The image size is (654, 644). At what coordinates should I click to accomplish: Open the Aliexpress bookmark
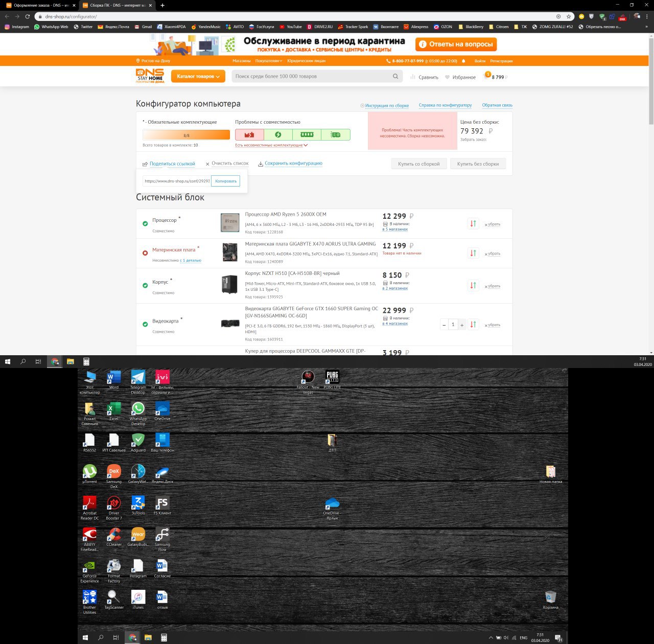click(x=416, y=27)
